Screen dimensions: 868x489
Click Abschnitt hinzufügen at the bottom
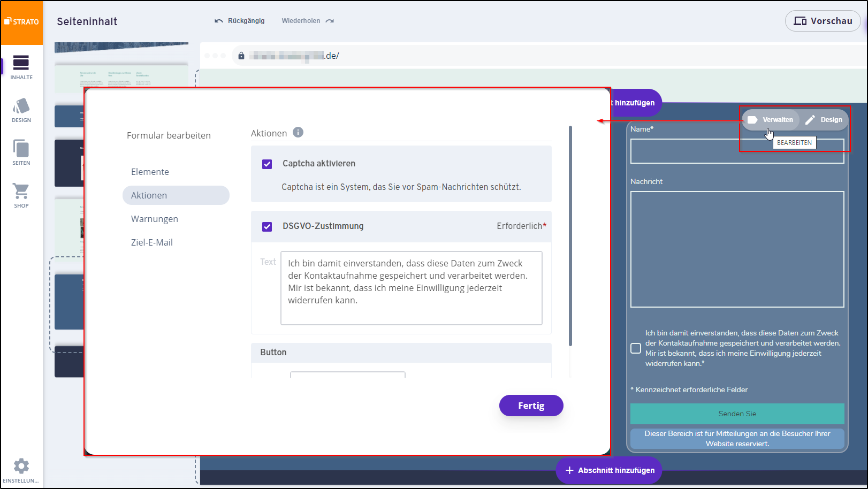click(x=609, y=470)
